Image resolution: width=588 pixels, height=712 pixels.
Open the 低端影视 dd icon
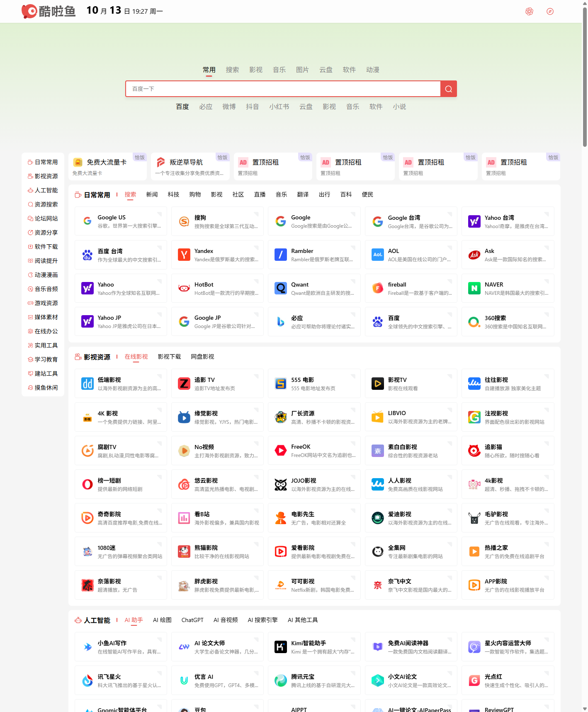(87, 384)
